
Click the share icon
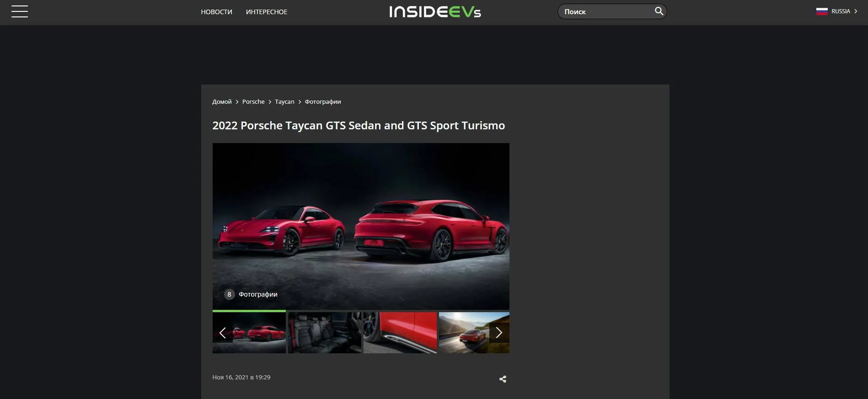[503, 379]
